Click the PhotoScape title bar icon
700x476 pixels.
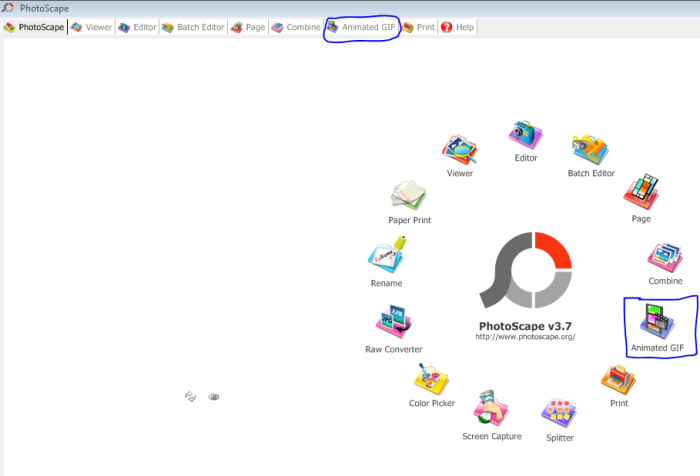click(x=8, y=8)
